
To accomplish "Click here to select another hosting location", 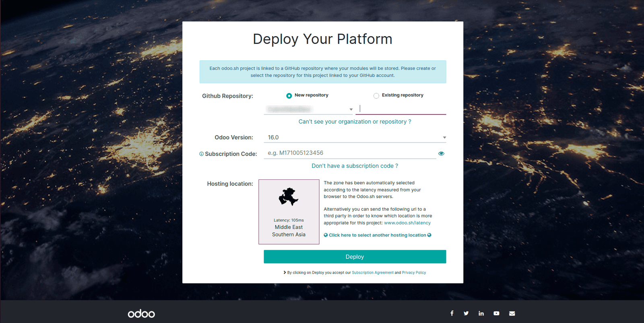I will 378,235.
